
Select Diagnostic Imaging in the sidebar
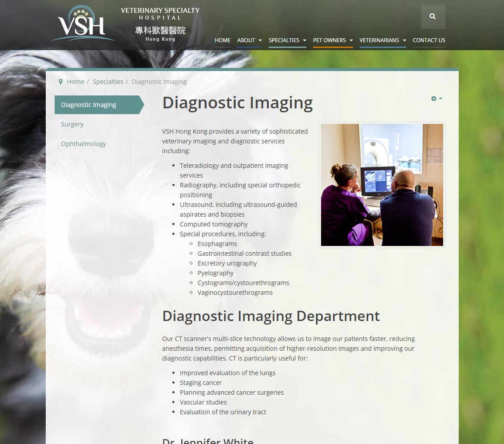[x=89, y=105]
